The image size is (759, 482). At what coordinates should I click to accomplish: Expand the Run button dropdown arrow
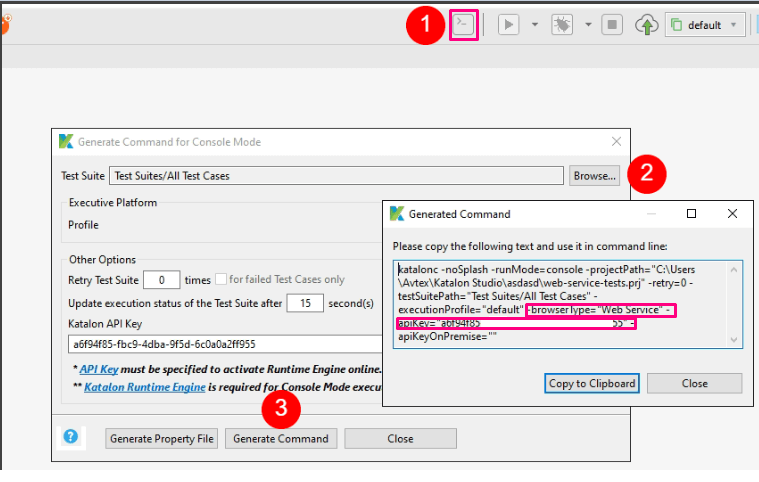[x=535, y=25]
